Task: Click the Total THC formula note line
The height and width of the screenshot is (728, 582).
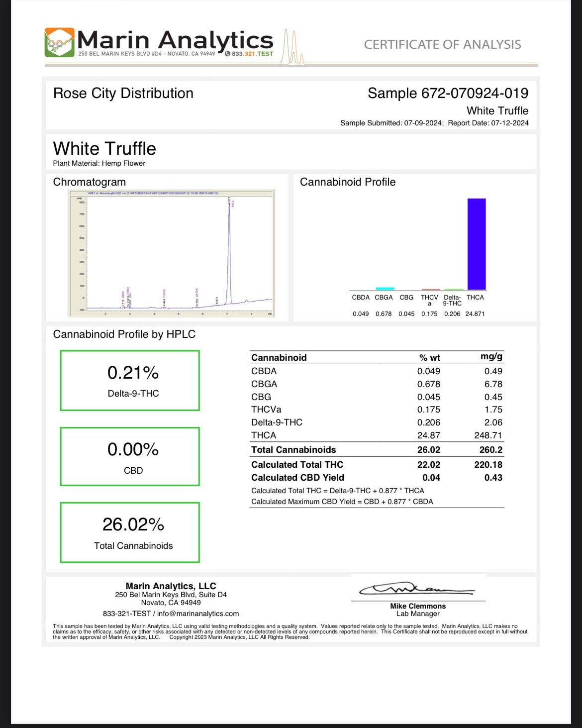Action: pos(338,491)
